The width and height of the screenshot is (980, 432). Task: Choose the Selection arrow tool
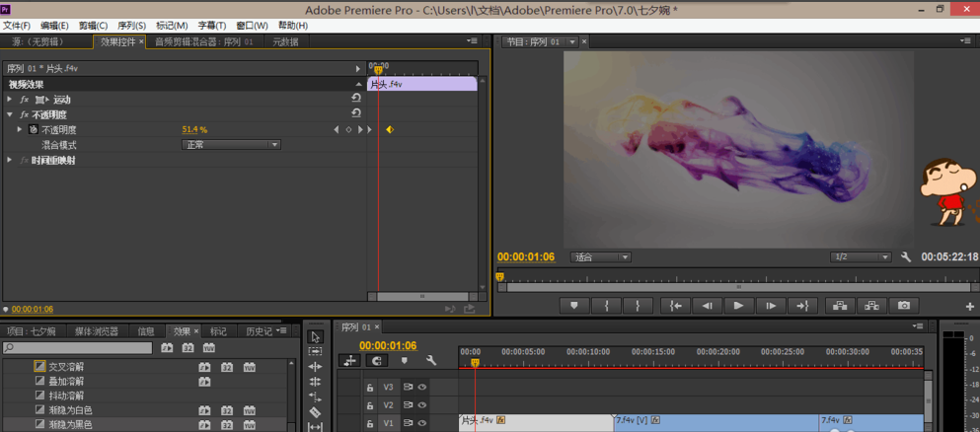[x=315, y=337]
